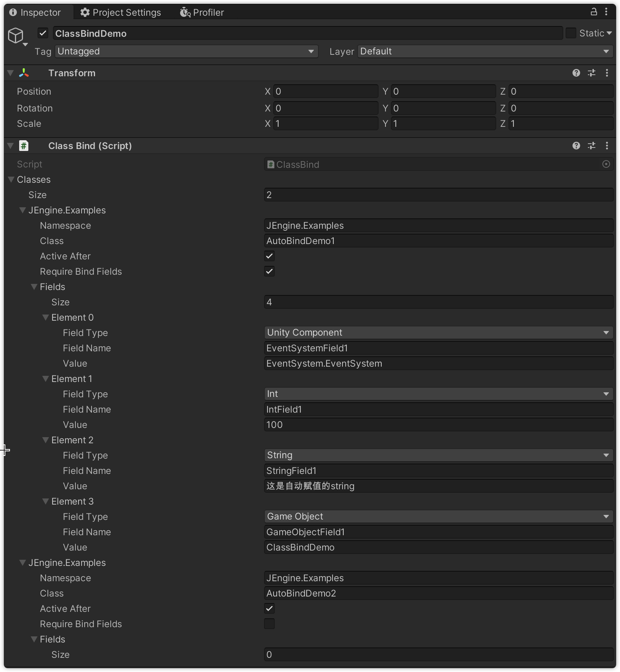Open the Inspector tab's three-dot menu
This screenshot has width=620, height=672.
click(606, 12)
